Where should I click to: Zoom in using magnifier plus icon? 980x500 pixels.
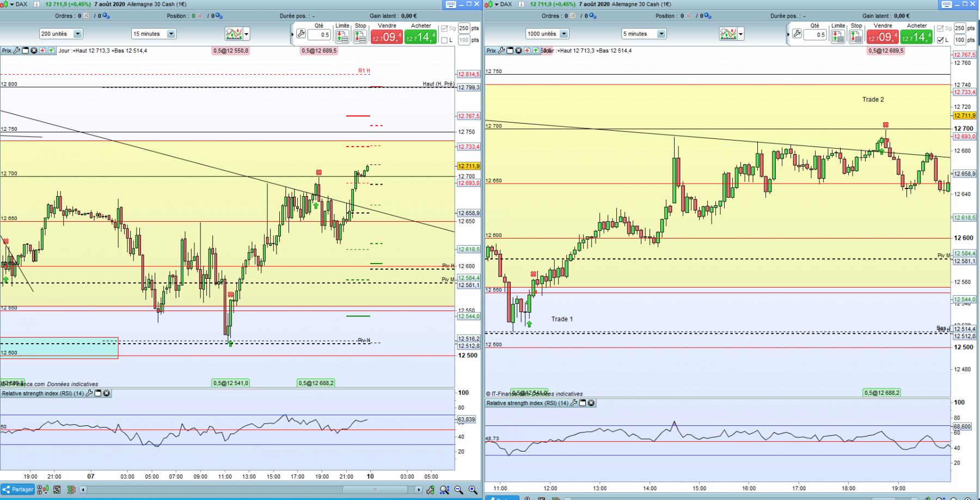tap(473, 490)
